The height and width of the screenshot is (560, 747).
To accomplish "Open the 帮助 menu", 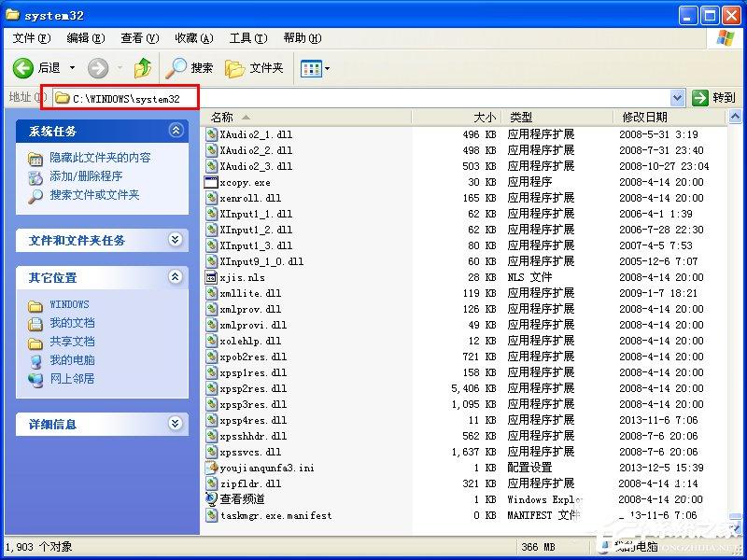I will click(294, 37).
